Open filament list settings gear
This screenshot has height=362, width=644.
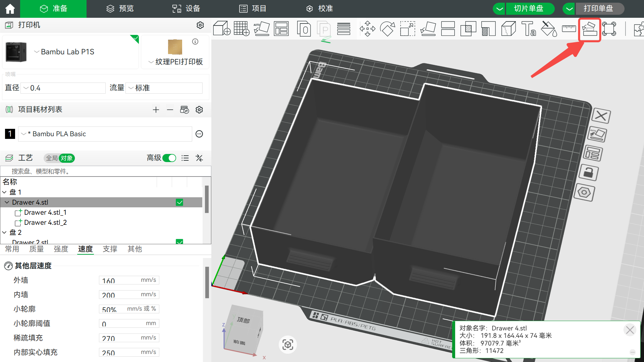pyautogui.click(x=199, y=110)
